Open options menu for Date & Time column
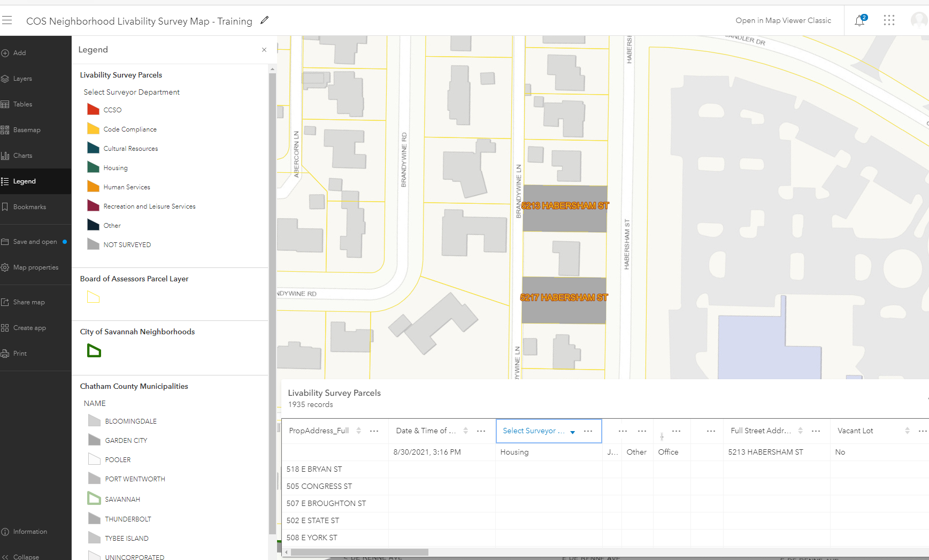Viewport: 929px width, 560px height. pos(481,431)
